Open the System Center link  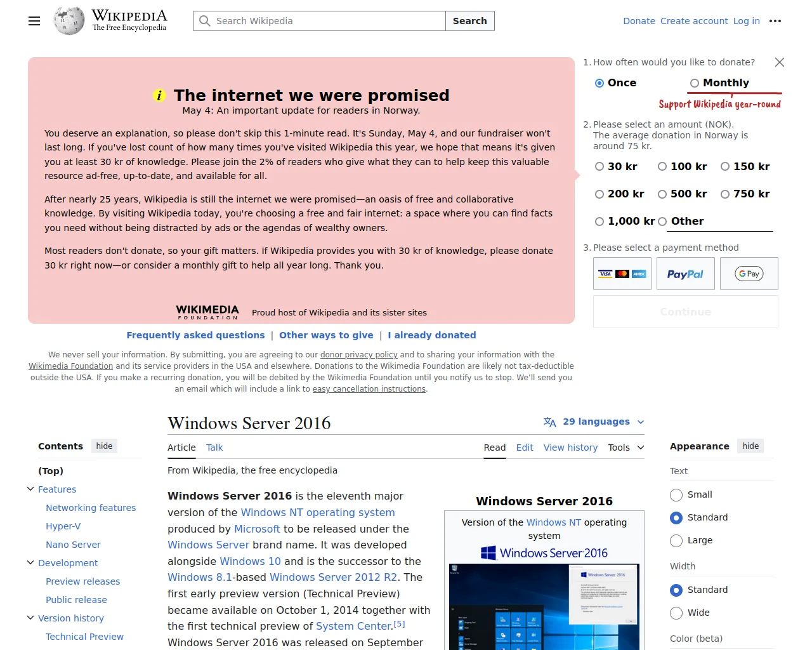pos(354,626)
